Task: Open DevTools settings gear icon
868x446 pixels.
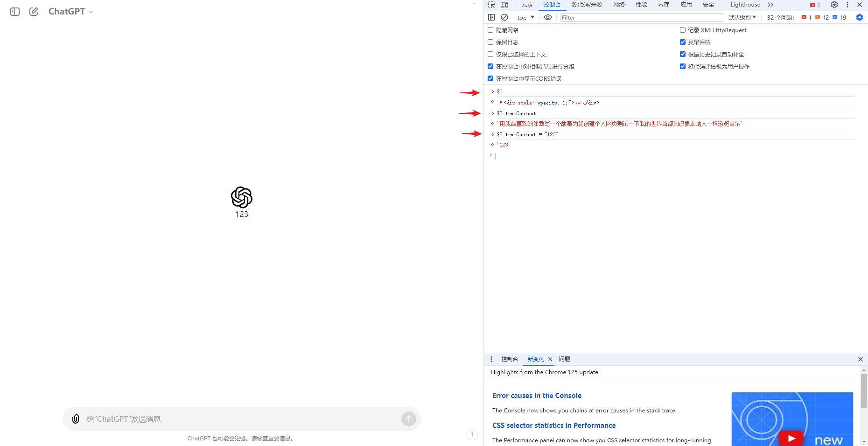Action: click(x=834, y=5)
